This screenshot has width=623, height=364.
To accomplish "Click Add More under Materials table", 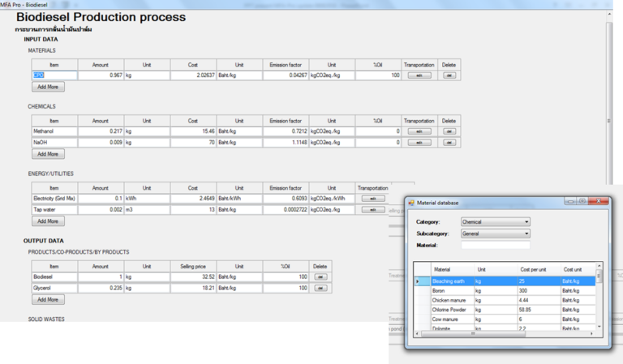I will pos(48,87).
